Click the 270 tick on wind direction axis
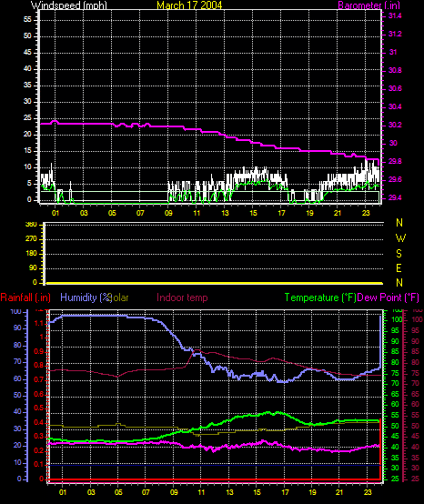Viewport: 424px width, 504px height. [33, 239]
